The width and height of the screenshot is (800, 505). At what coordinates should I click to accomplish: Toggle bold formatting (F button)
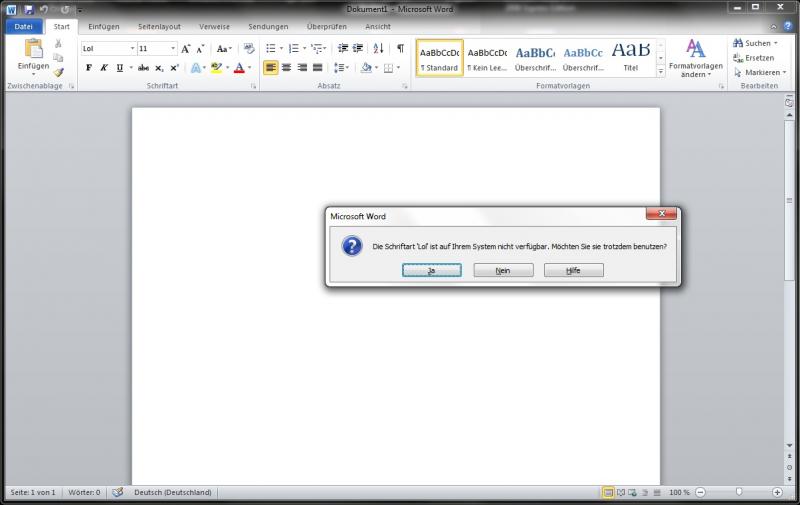tap(89, 68)
